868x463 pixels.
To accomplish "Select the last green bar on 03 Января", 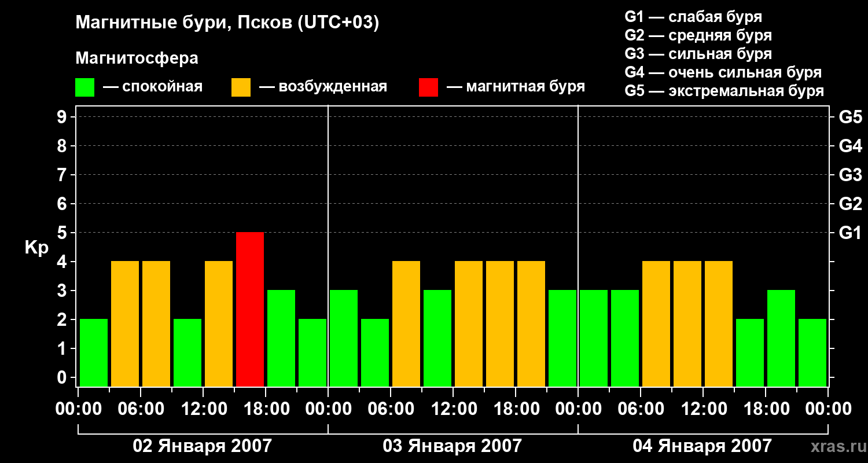I will [x=562, y=338].
